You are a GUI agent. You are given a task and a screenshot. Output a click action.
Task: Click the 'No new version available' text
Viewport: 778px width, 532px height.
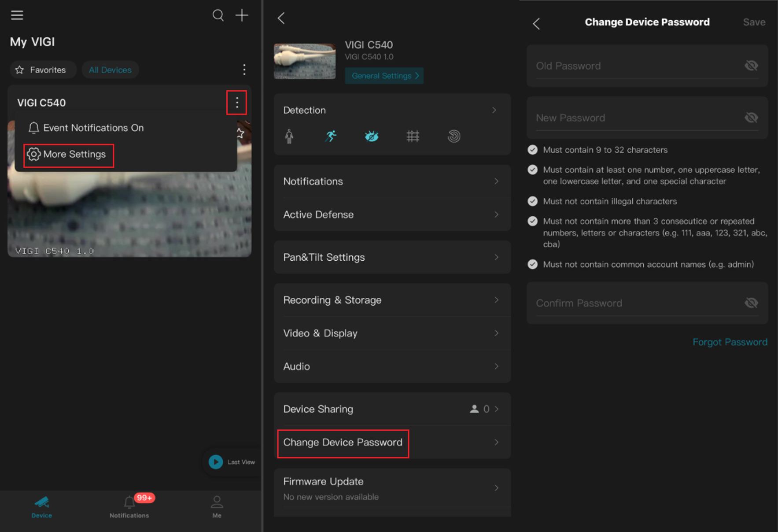click(x=331, y=497)
